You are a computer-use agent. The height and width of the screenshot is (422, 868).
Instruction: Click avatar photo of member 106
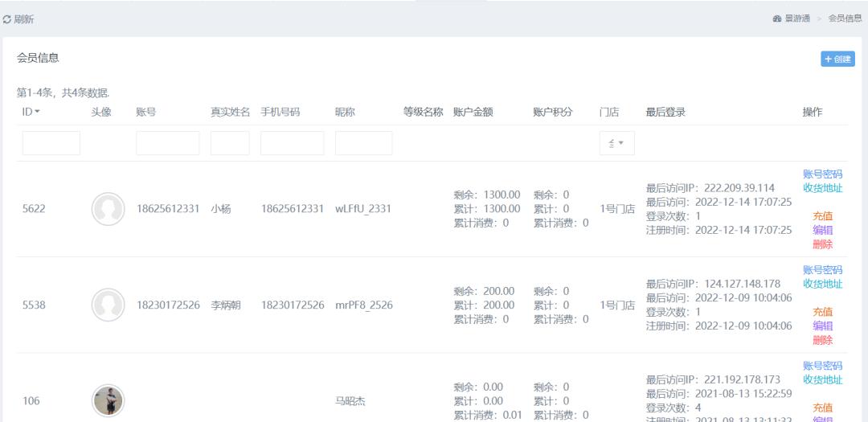click(x=108, y=400)
